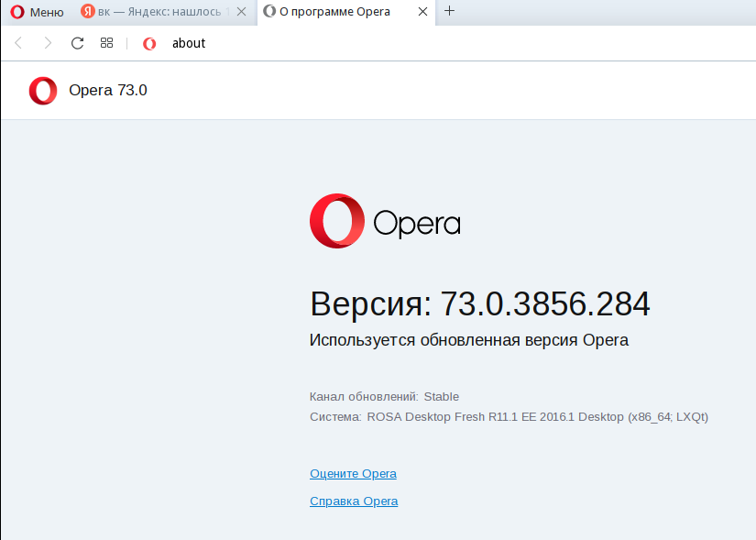Click the Opera favicon on active tab

(269, 11)
